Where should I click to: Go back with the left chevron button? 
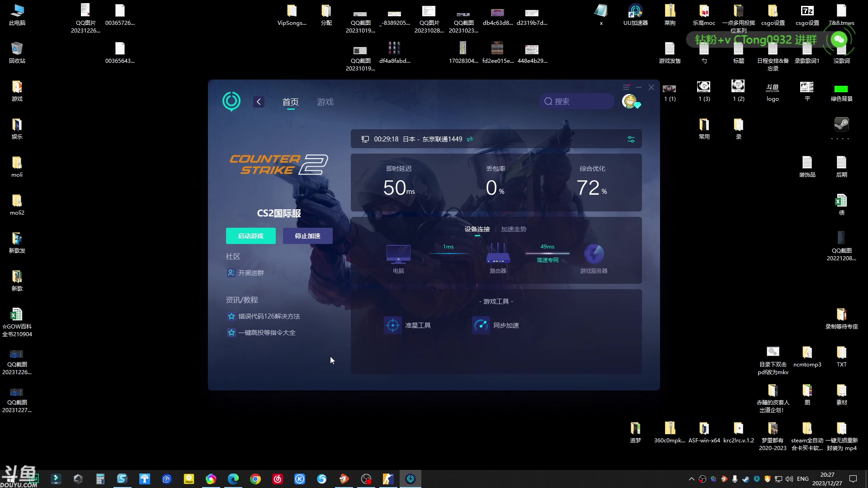click(259, 102)
